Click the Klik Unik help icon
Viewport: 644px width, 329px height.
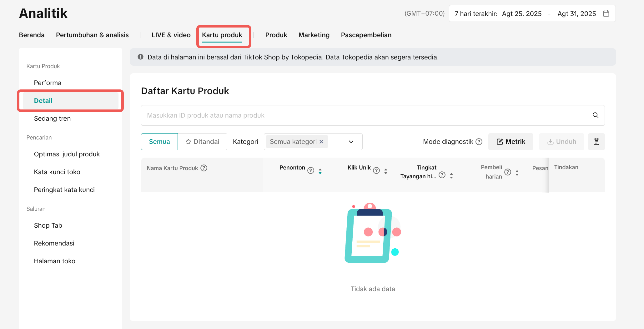376,170
